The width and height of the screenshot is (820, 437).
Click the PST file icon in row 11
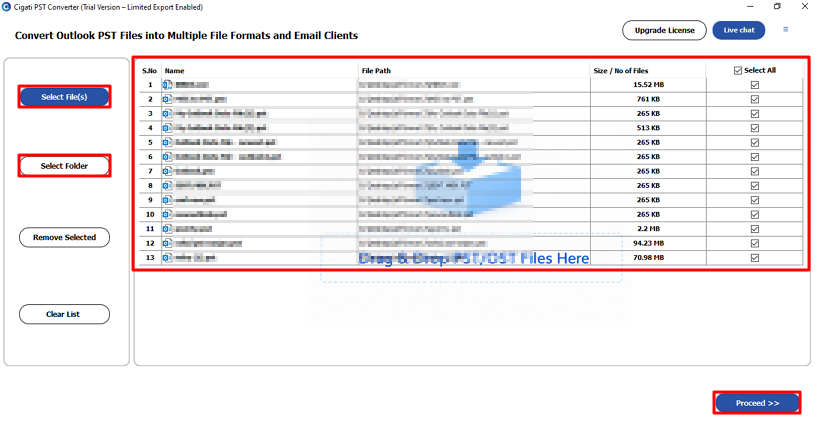(x=167, y=229)
